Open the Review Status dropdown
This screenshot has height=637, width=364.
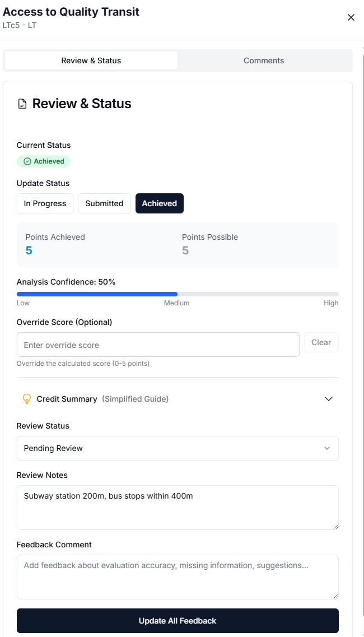tap(178, 448)
